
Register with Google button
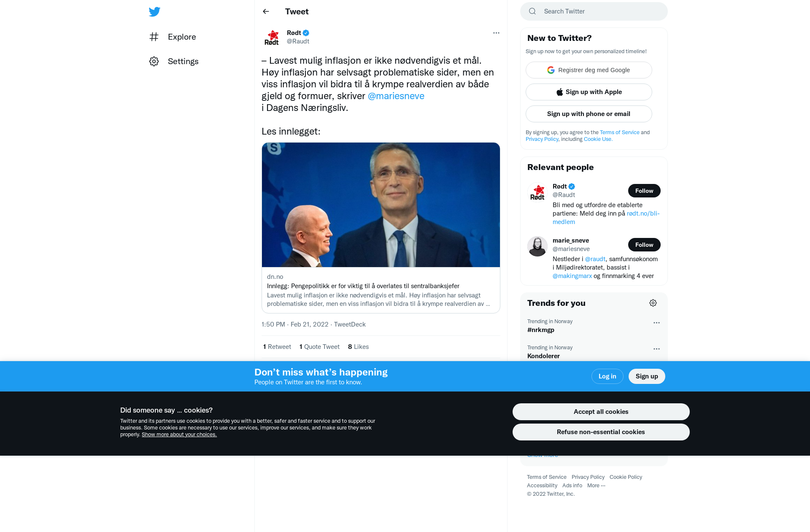[589, 70]
